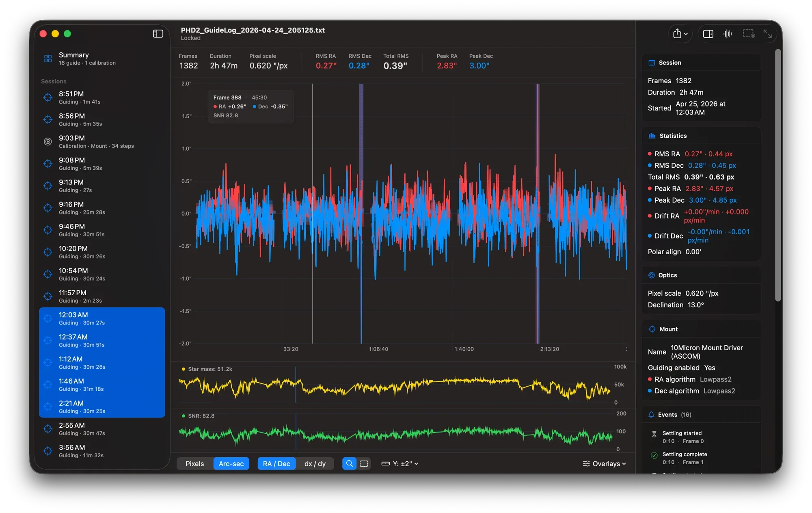Select the 11:57 PM guiding session
Screen dimensions: 812x513
101,296
